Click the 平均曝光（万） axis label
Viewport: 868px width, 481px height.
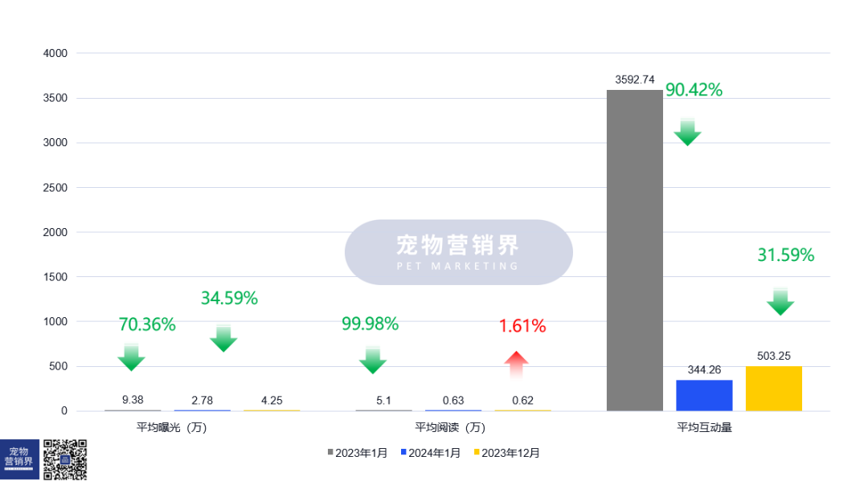click(x=172, y=428)
